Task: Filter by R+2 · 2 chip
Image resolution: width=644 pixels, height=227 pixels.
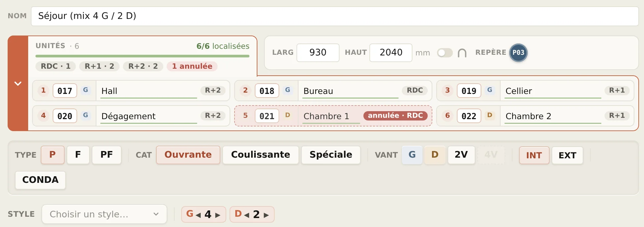Action: (x=143, y=66)
